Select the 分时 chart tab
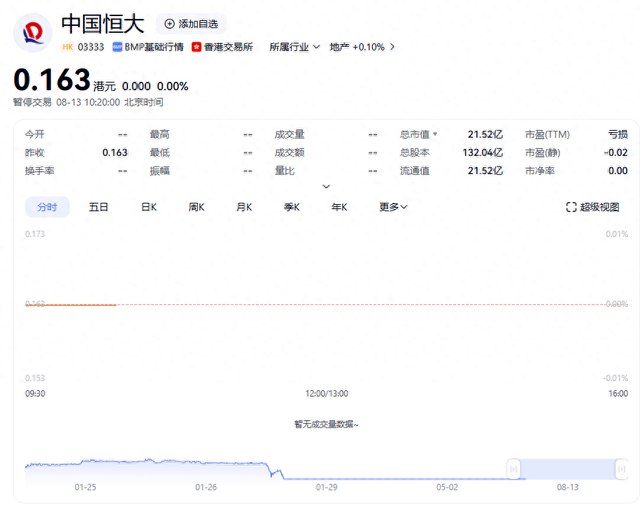This screenshot has width=640, height=507. point(47,207)
